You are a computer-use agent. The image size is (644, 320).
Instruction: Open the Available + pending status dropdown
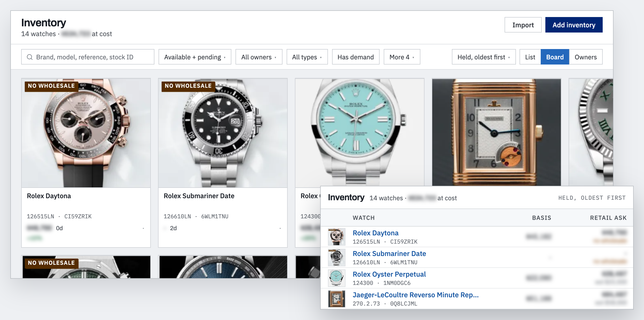[195, 57]
